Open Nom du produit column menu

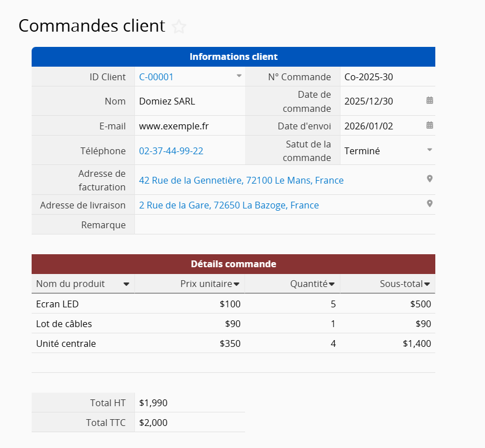point(126,284)
